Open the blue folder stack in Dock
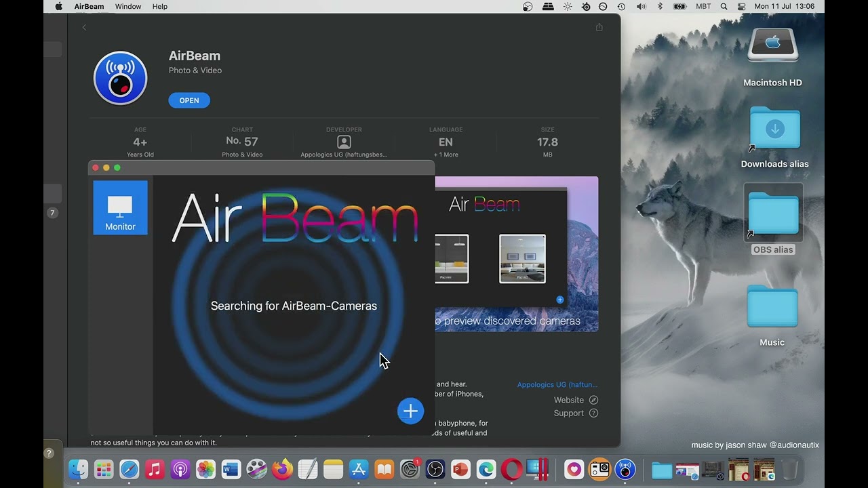This screenshot has width=868, height=488. pos(662,469)
